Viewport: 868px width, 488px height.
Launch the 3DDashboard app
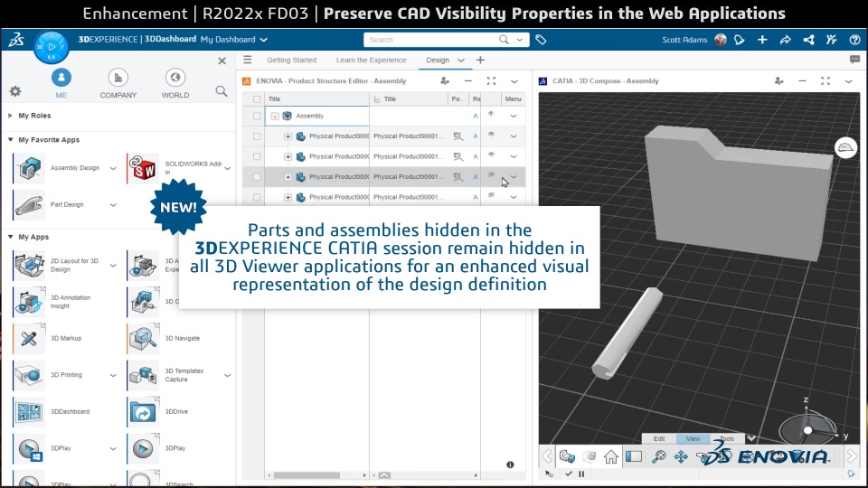click(29, 412)
